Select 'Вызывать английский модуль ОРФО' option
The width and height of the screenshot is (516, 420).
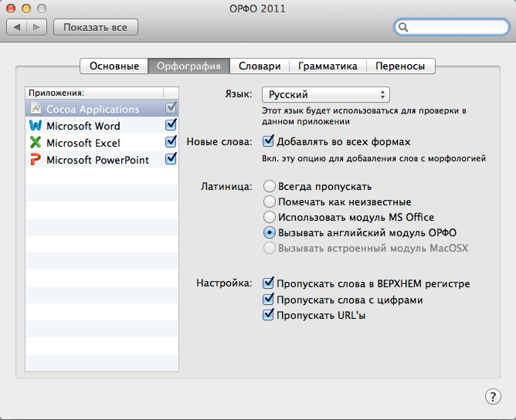[269, 232]
